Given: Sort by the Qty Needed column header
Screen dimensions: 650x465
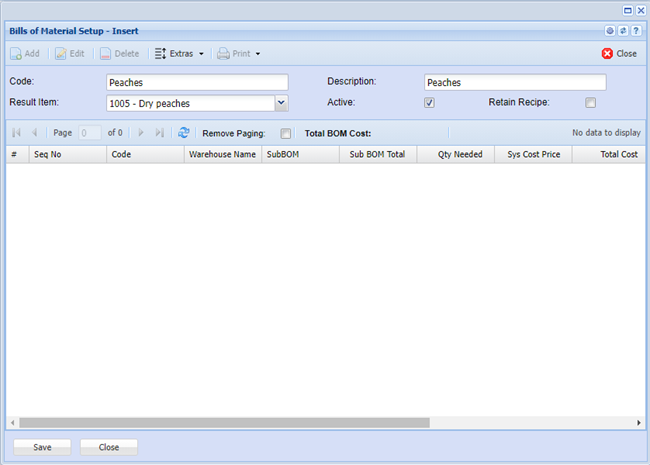Looking at the screenshot, I should 460,155.
